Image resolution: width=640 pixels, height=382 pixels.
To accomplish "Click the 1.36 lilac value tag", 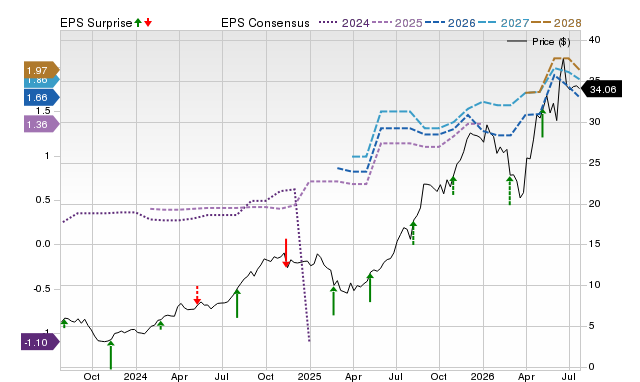I will (42, 124).
